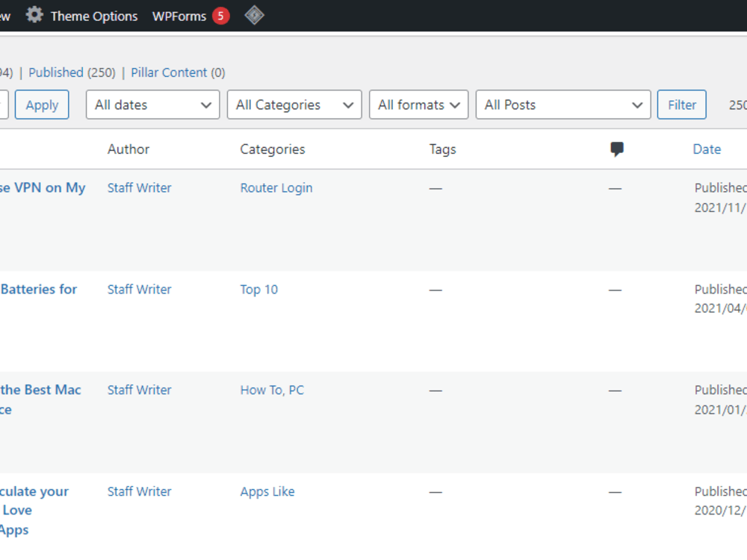Click published date 2020/12 in fourth row
The image size is (747, 560).
[720, 511]
